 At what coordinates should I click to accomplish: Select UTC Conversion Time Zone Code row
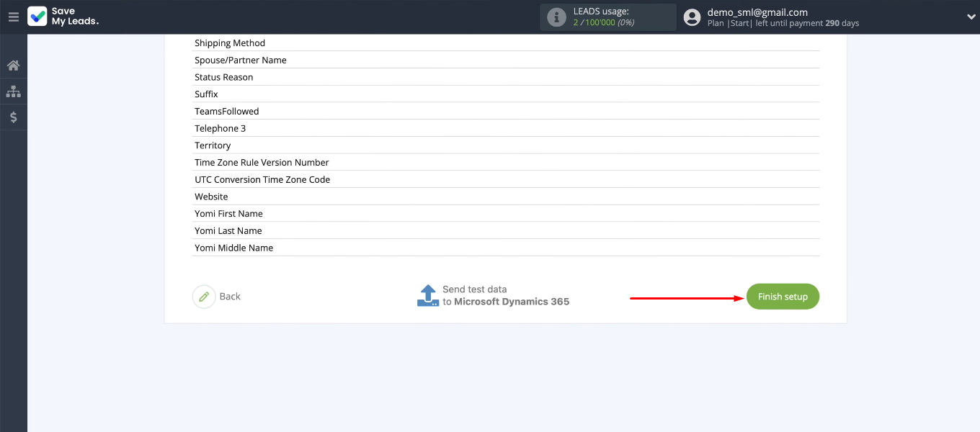[507, 179]
